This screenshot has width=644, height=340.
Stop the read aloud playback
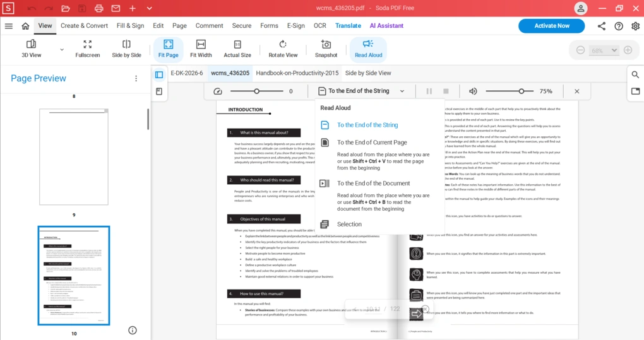[446, 91]
